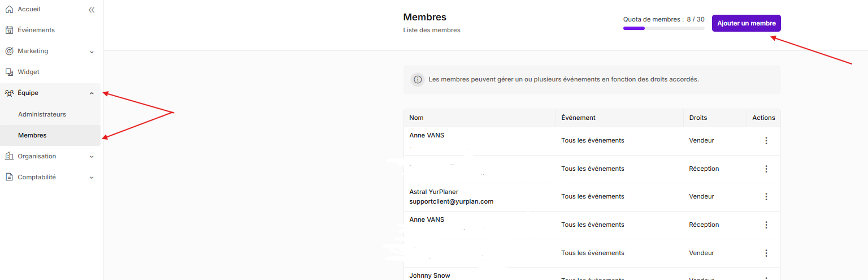Click the Ajouter un membre button
This screenshot has width=868, height=280.
pos(746,23)
